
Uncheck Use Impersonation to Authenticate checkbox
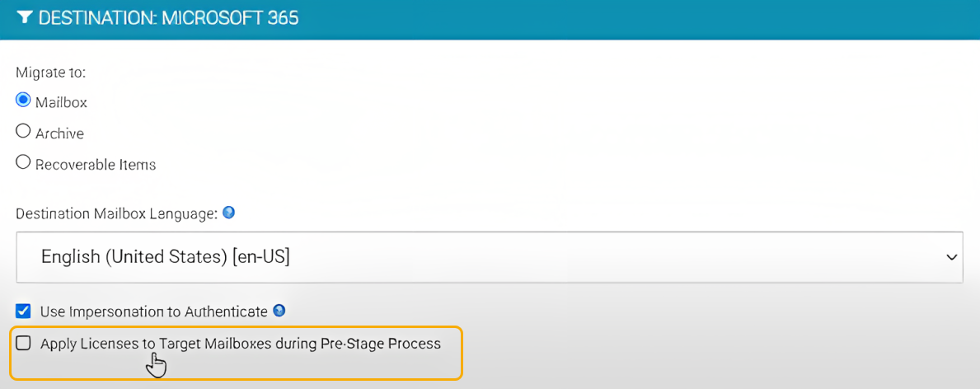[23, 311]
